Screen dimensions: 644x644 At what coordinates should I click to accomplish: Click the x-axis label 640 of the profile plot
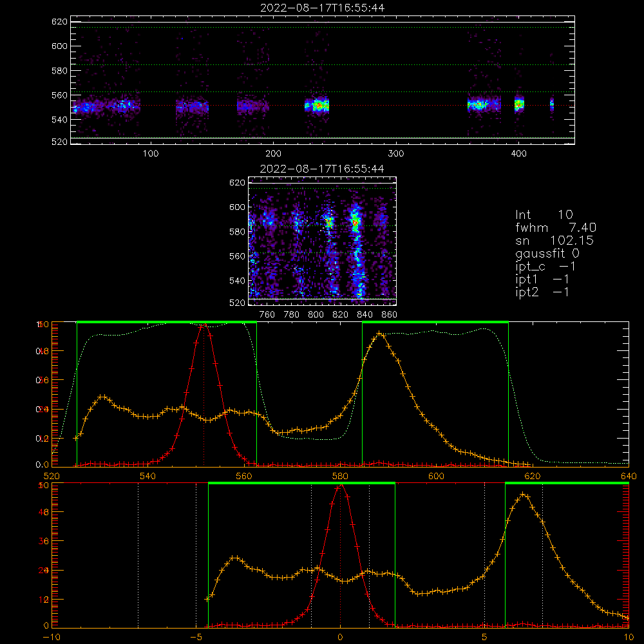point(629,476)
